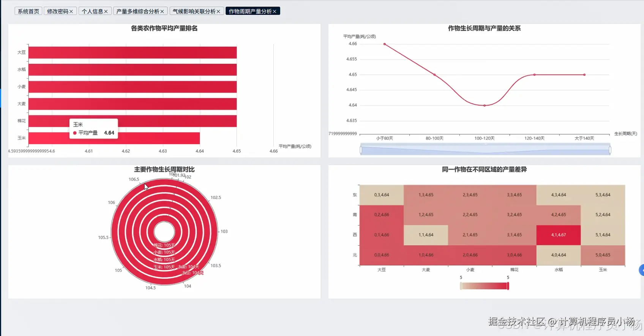Click the 100-120天 data point on line chart
644x336 pixels.
coord(485,106)
